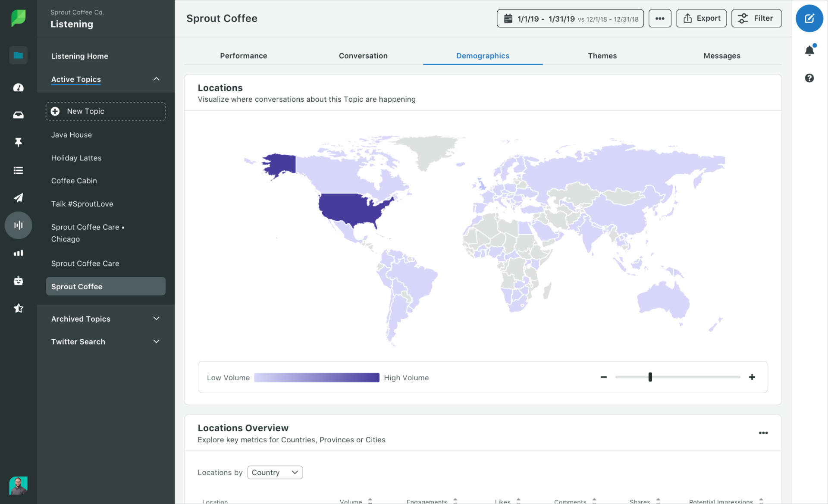Image resolution: width=828 pixels, height=504 pixels.
Task: Select the Listening audio-wave icon
Action: 18,225
